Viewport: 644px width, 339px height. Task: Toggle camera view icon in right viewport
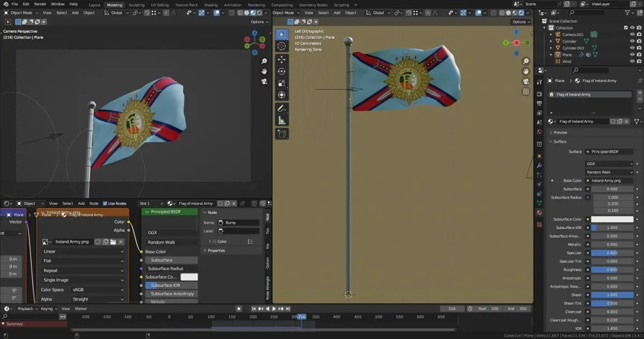point(526,82)
